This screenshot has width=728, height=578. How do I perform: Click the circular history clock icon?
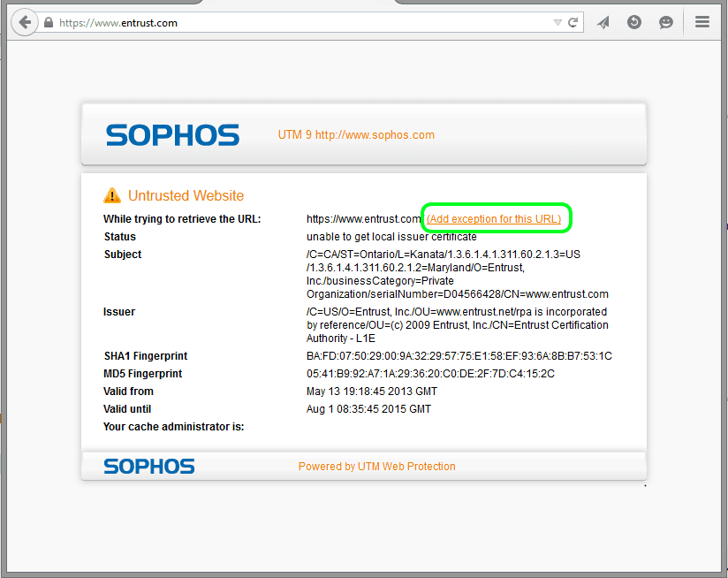coord(634,22)
